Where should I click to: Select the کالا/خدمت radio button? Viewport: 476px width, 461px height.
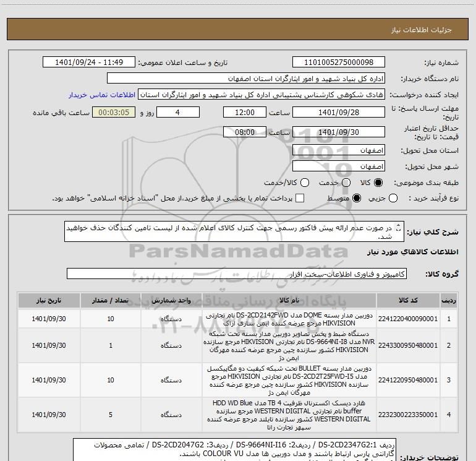[305, 183]
